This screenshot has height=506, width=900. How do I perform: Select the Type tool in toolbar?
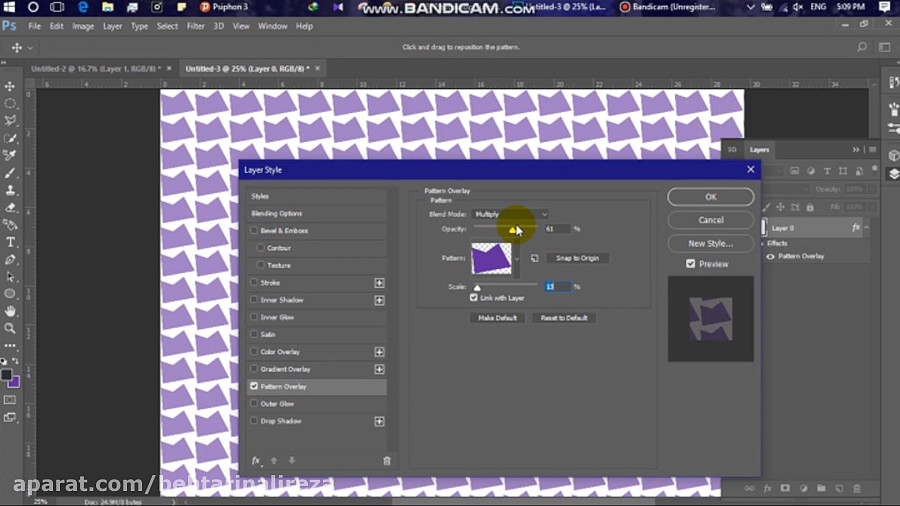tap(10, 242)
